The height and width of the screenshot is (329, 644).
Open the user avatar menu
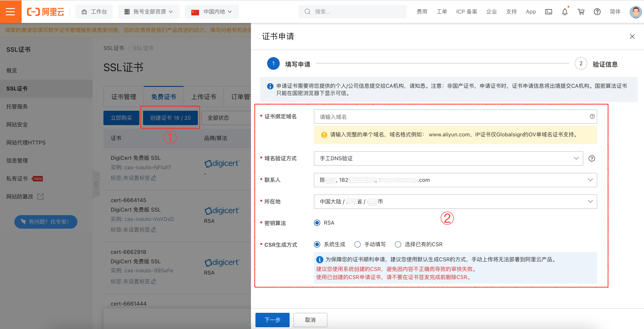(x=635, y=12)
